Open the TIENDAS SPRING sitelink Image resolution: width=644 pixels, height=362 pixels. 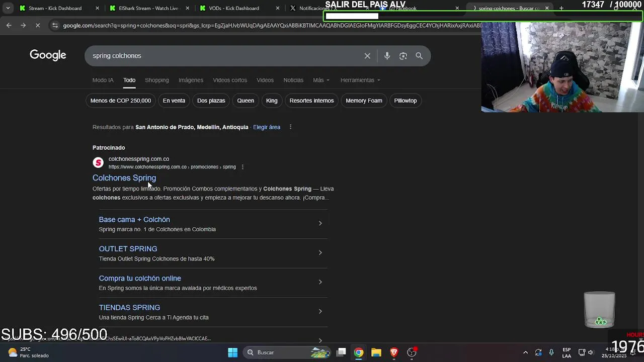[x=129, y=308]
